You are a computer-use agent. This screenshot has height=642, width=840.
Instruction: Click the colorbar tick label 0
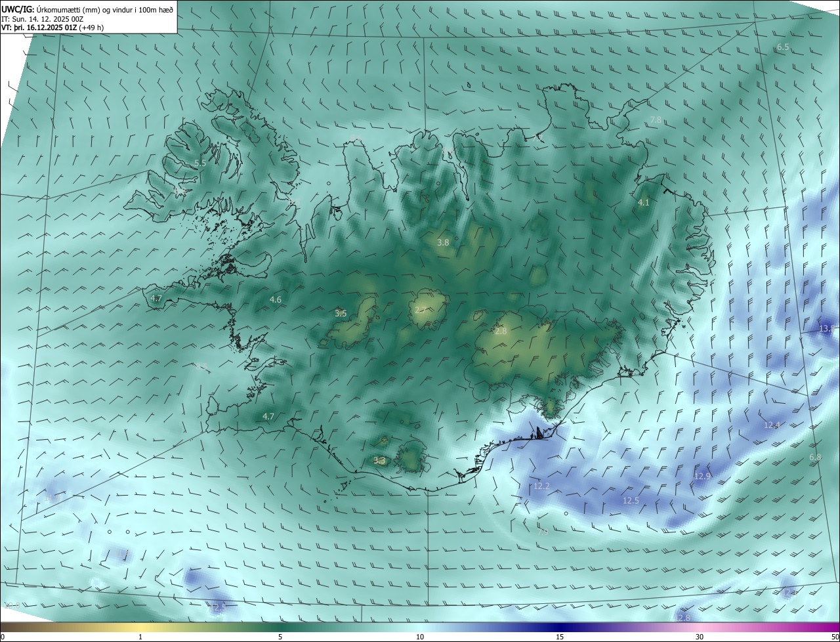(2, 637)
